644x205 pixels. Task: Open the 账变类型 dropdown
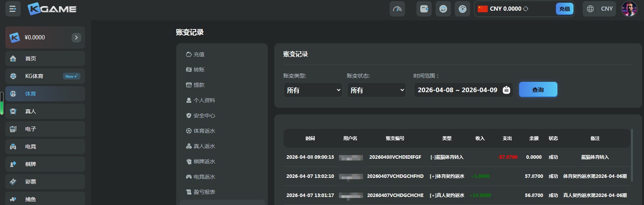point(313,90)
